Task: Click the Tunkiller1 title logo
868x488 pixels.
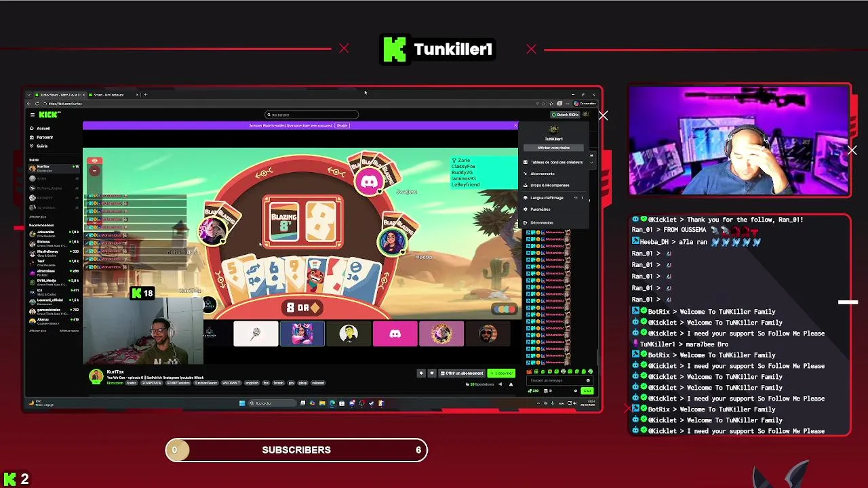Action: click(437, 49)
